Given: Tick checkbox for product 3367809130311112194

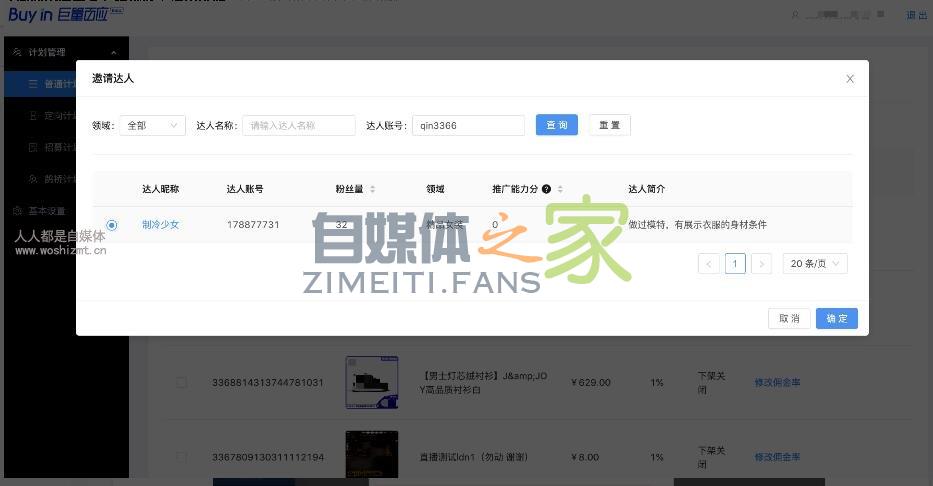Looking at the screenshot, I should coord(181,457).
